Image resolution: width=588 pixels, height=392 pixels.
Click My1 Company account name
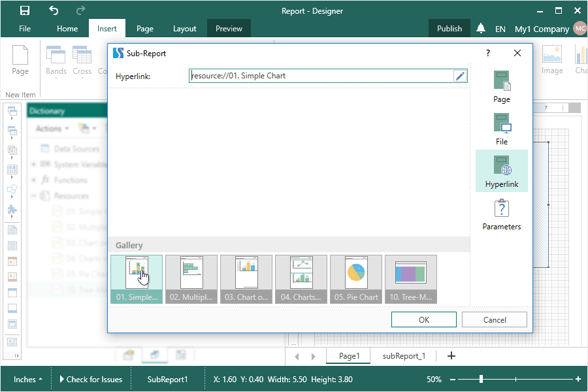542,29
